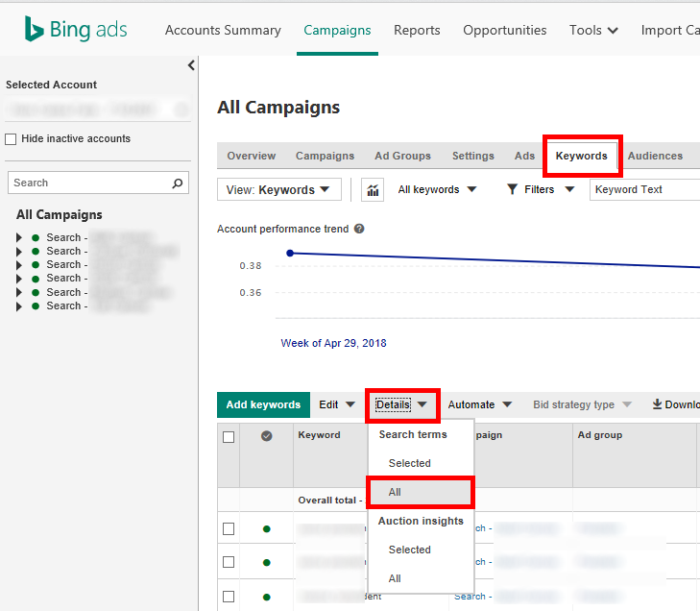The image size is (700, 611).
Task: Click the Download arrow icon
Action: click(658, 404)
